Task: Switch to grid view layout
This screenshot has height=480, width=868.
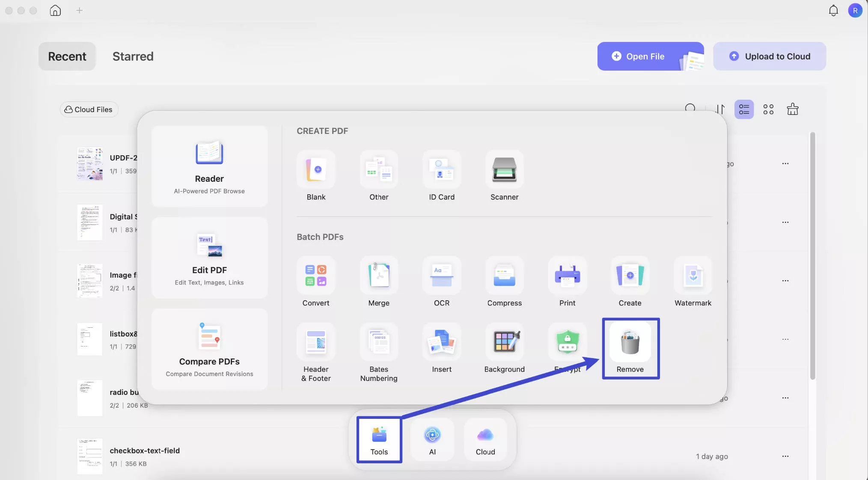Action: [x=768, y=109]
